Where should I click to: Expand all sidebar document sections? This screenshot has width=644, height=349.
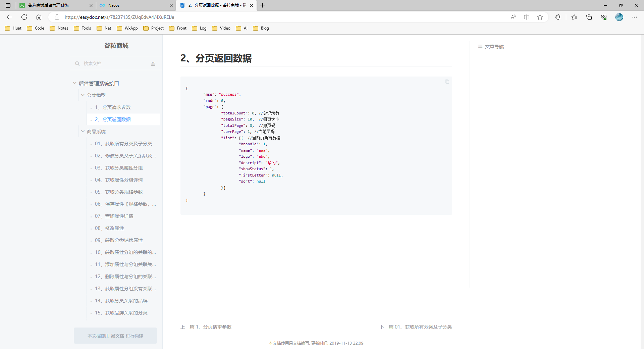(153, 64)
